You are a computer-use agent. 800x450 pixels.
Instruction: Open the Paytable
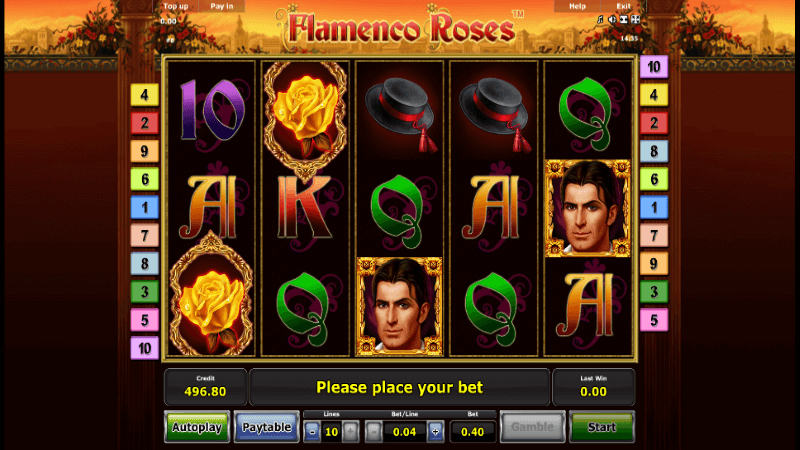[x=267, y=427]
